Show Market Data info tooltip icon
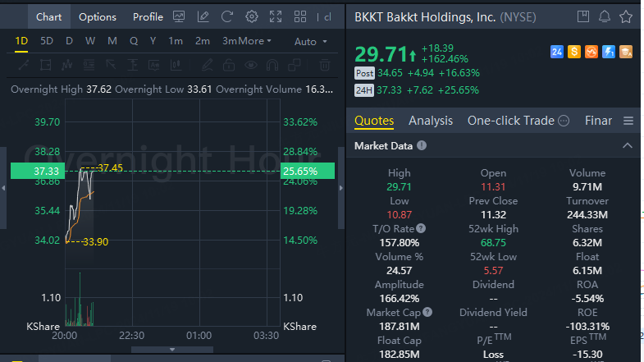The width and height of the screenshot is (644, 362). (422, 145)
